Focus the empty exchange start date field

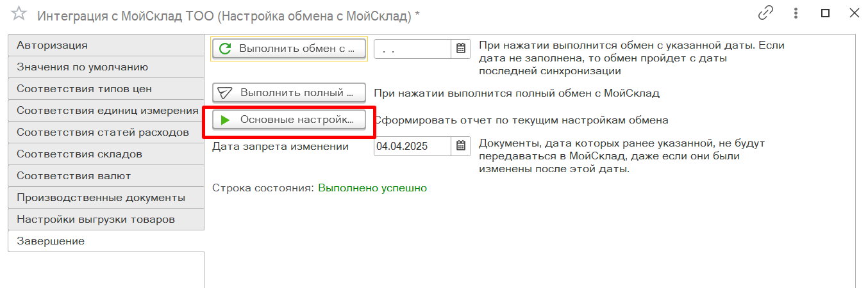[x=413, y=49]
